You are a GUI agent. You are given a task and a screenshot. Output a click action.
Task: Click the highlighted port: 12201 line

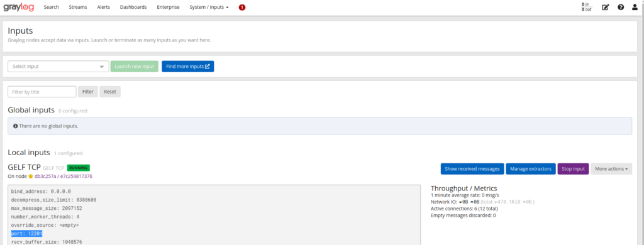pos(26,234)
